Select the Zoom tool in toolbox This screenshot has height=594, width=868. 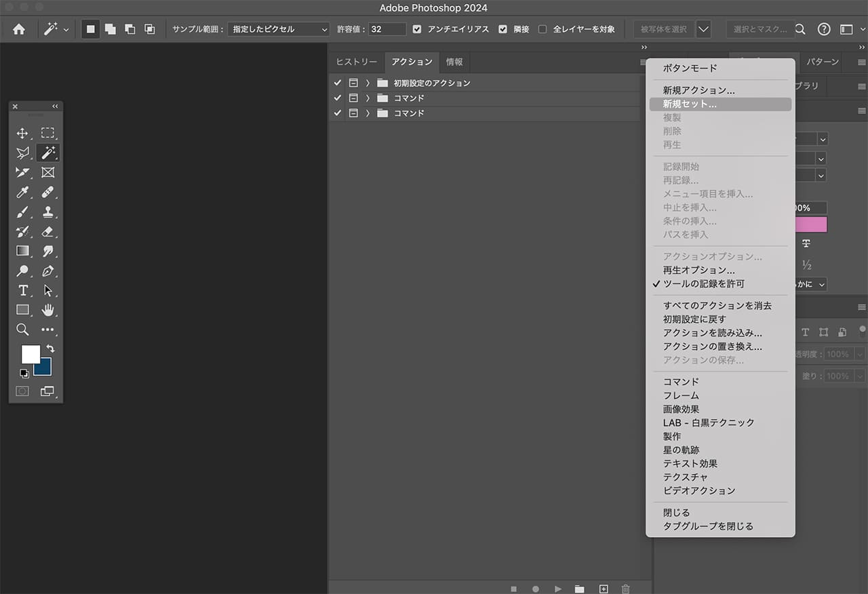coord(22,330)
